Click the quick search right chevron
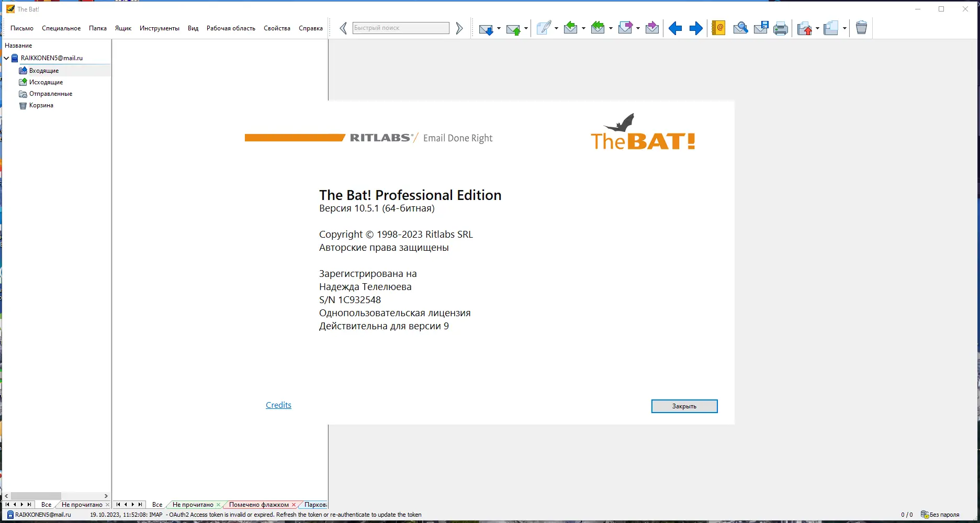This screenshot has width=980, height=523. (459, 28)
